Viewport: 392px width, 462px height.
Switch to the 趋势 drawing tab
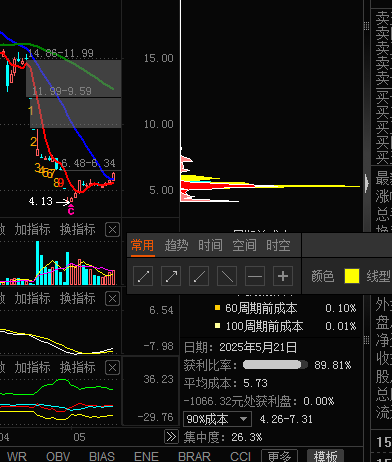click(x=176, y=246)
